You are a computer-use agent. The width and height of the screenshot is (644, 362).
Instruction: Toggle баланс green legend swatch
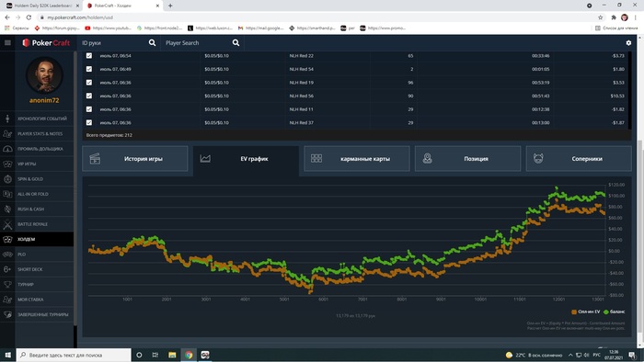(605, 312)
